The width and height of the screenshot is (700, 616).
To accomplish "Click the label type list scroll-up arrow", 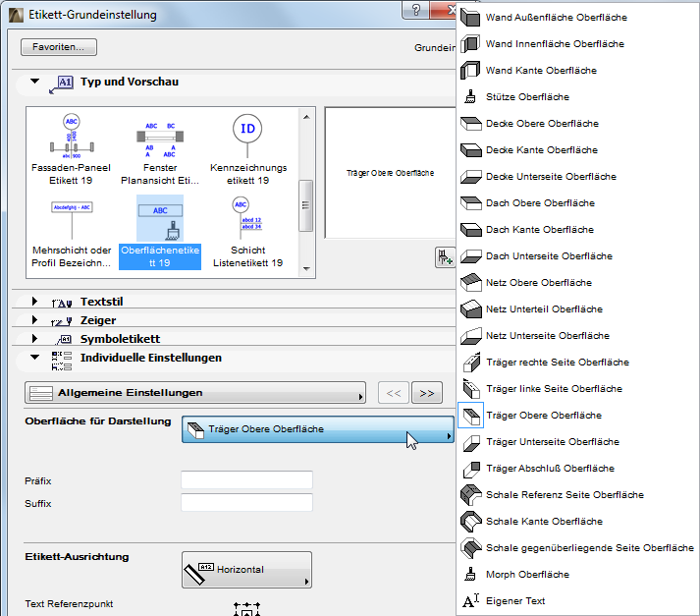I will pos(306,117).
